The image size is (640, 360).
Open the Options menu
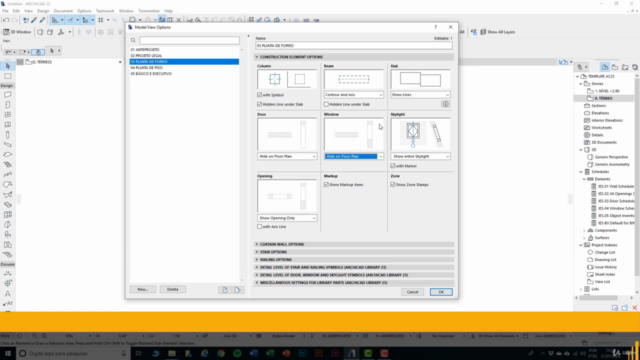click(x=84, y=11)
